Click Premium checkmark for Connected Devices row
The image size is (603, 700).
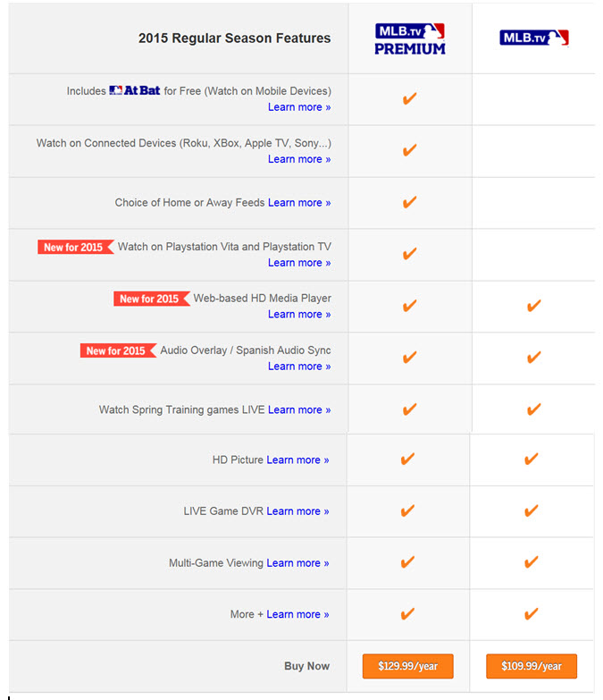pos(409,150)
